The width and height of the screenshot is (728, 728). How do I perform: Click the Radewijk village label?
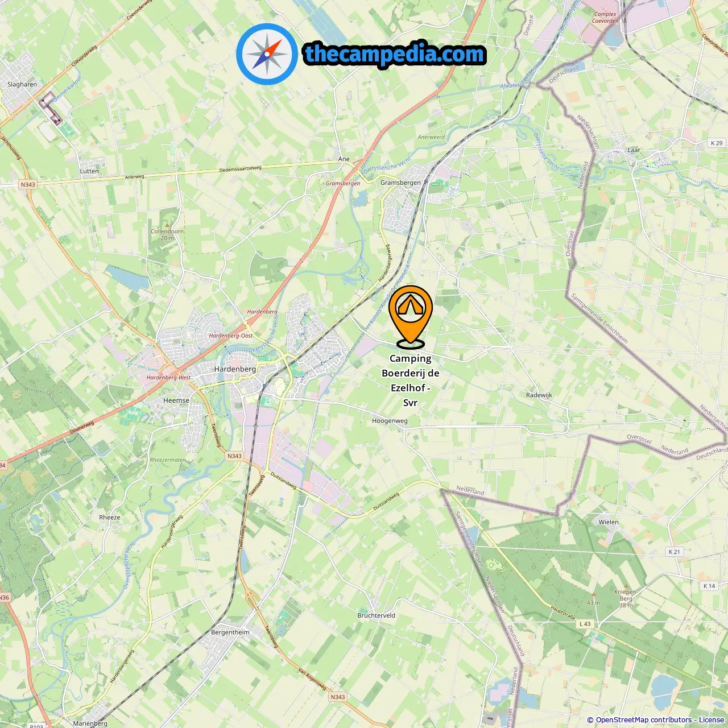pyautogui.click(x=539, y=395)
